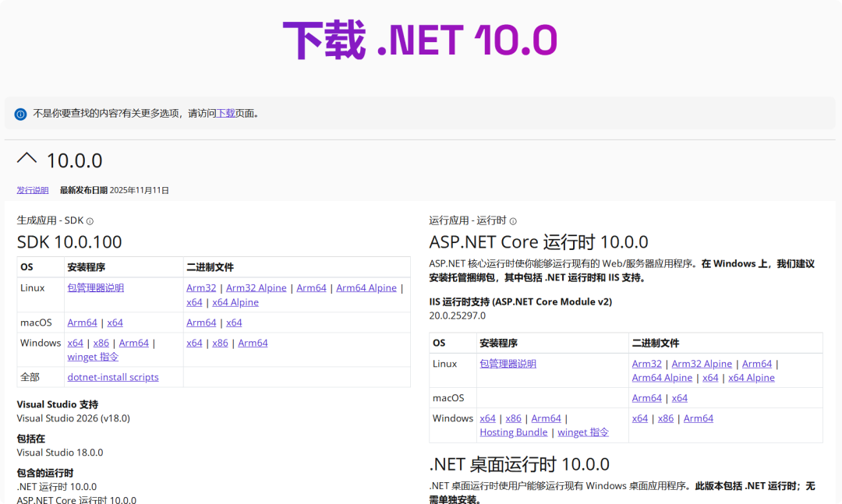The image size is (842, 504).
Task: Download SDK macOS Arm64 binary
Action: tap(201, 322)
